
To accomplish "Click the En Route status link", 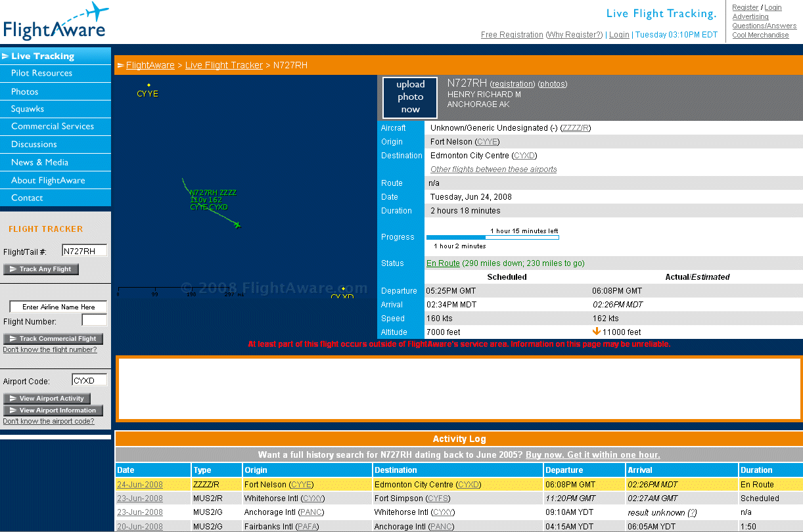I will 443,263.
